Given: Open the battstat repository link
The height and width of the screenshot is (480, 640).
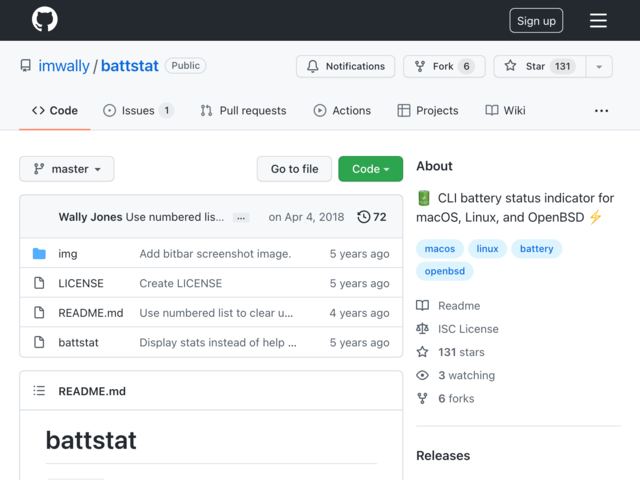Looking at the screenshot, I should (x=129, y=66).
